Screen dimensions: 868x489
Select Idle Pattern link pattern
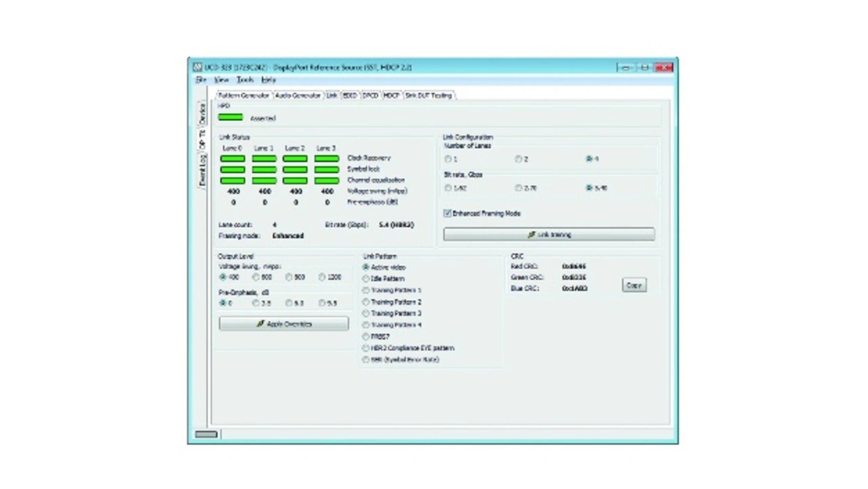coord(366,279)
